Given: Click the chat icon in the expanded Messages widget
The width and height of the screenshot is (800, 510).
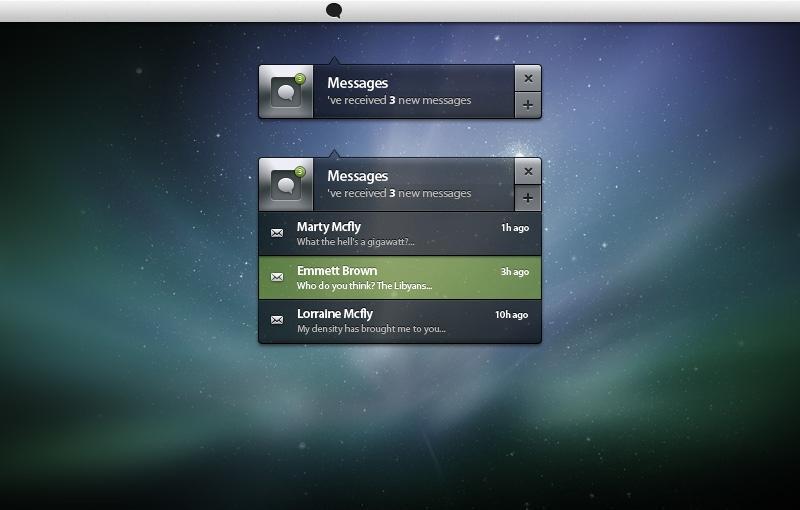Looking at the screenshot, I should coord(286,185).
